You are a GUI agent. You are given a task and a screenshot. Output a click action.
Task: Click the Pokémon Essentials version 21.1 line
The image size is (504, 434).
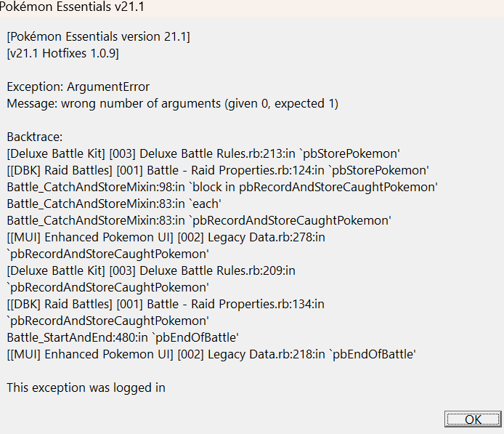click(x=98, y=36)
